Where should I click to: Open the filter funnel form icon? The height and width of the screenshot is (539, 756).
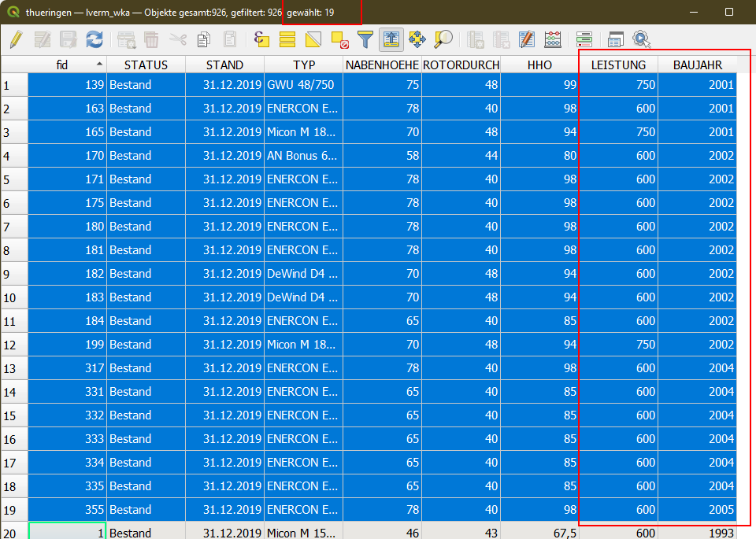click(x=365, y=39)
